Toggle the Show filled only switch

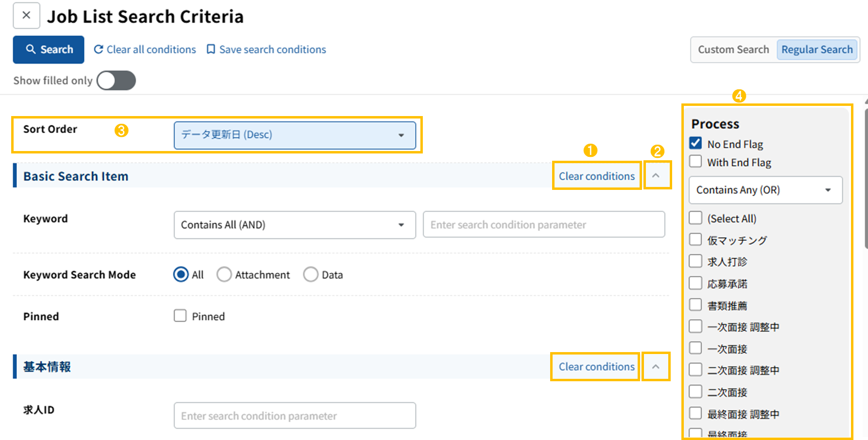[x=116, y=81]
